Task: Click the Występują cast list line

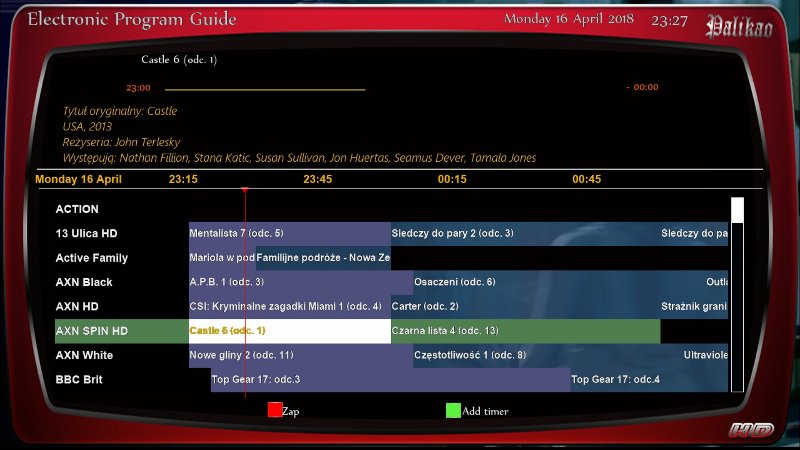Action: (x=299, y=158)
